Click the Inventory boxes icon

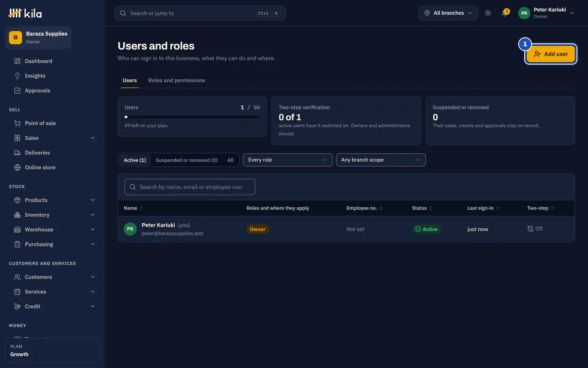(x=17, y=215)
